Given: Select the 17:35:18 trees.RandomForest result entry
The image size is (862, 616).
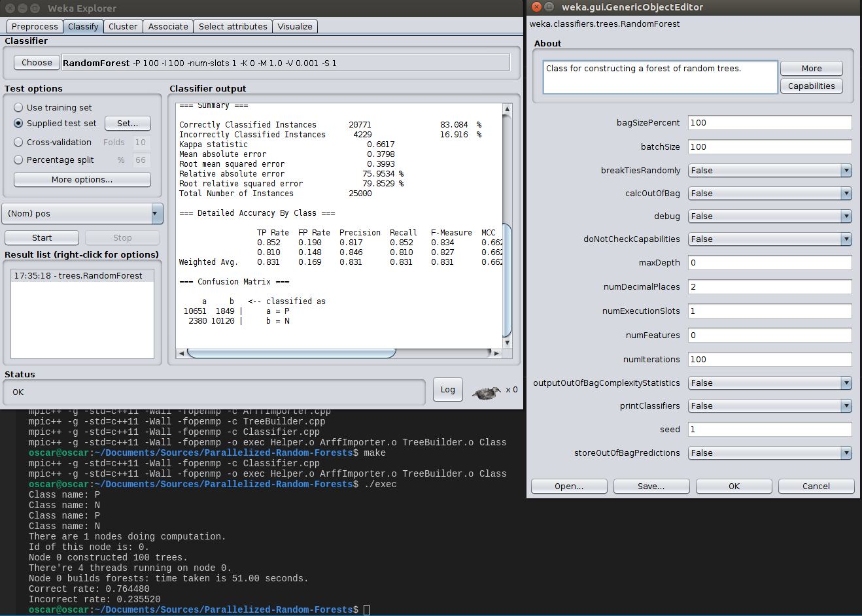Looking at the screenshot, I should tap(82, 275).
